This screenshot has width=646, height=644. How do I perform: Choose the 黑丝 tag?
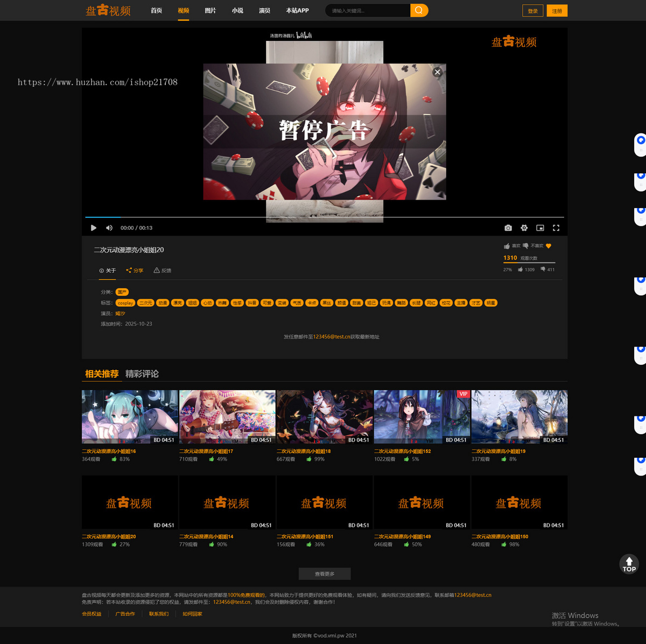[326, 303]
